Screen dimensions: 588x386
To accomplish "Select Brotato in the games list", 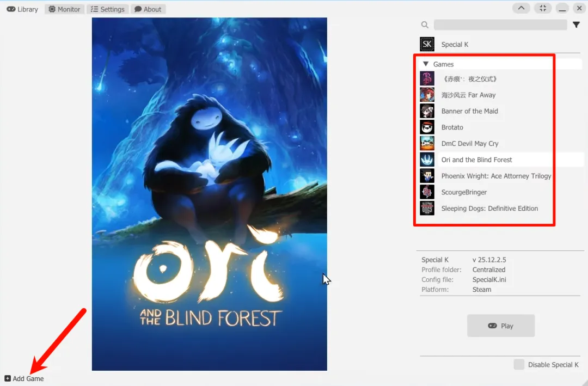I will coord(452,127).
